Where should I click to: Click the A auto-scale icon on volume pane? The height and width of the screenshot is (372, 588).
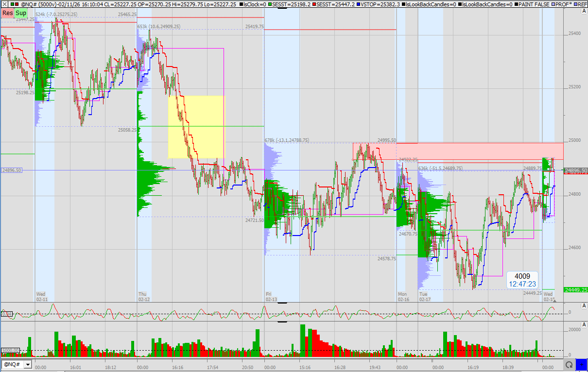[583, 324]
